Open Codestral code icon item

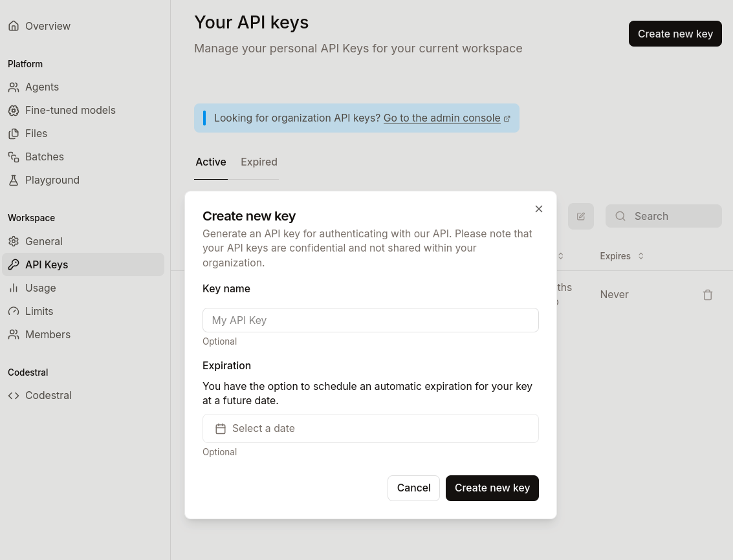coord(14,396)
